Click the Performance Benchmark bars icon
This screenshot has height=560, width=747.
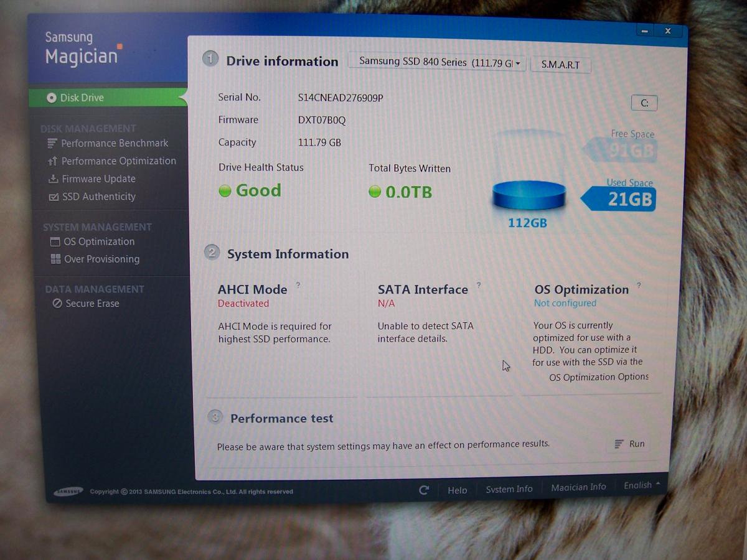52,143
